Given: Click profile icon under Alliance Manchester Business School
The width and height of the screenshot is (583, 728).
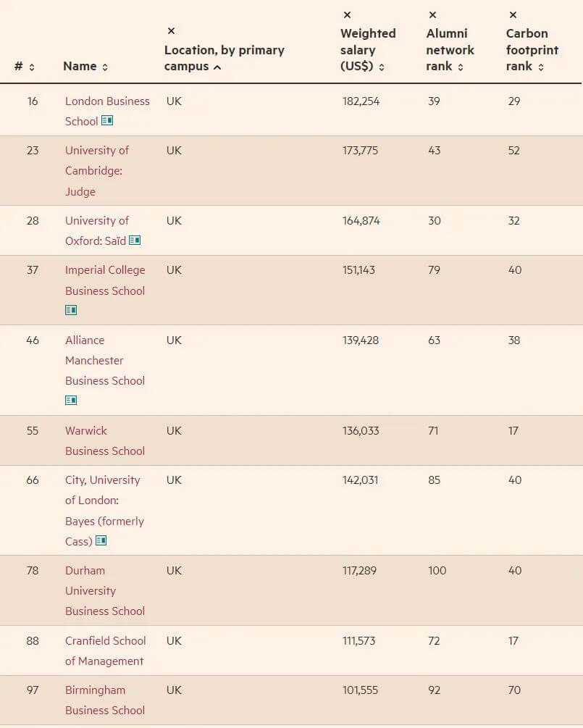Looking at the screenshot, I should 71,400.
